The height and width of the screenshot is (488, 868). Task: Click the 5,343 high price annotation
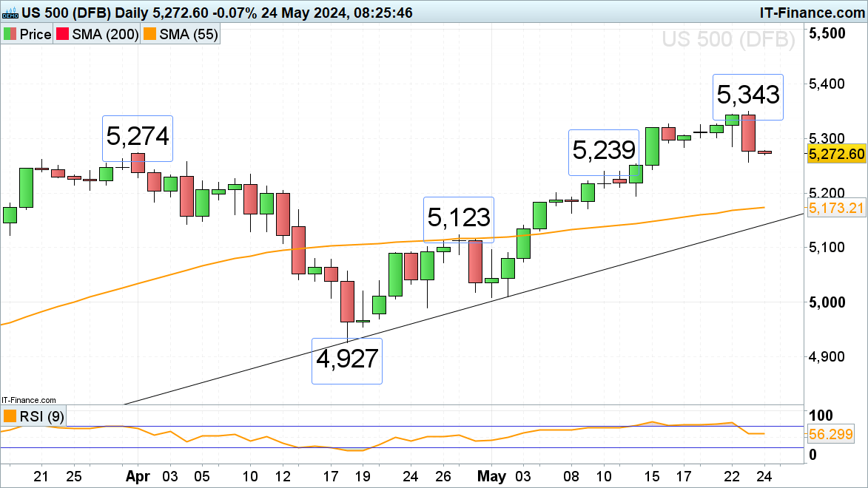747,96
